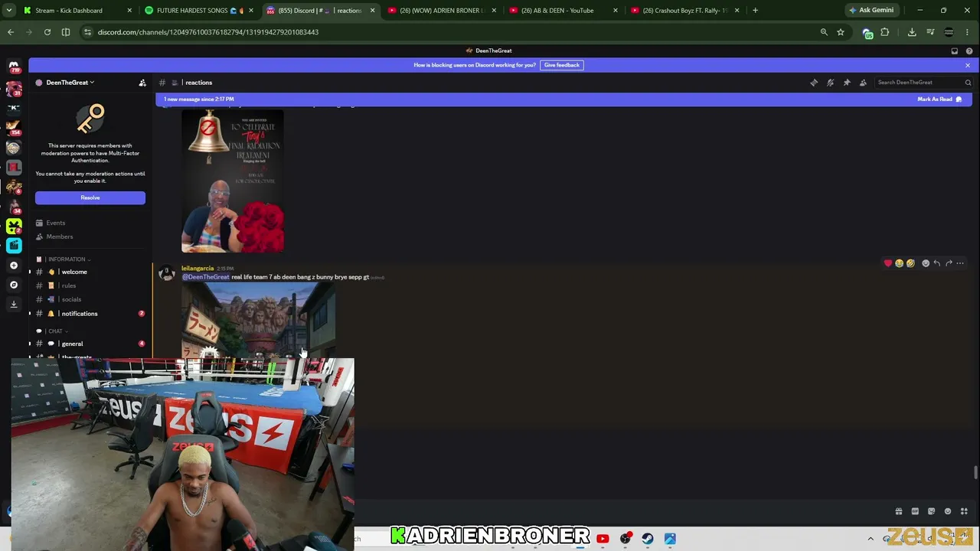This screenshot has height=551, width=980.
Task: Open the Discover servers compass icon
Action: pyautogui.click(x=14, y=285)
